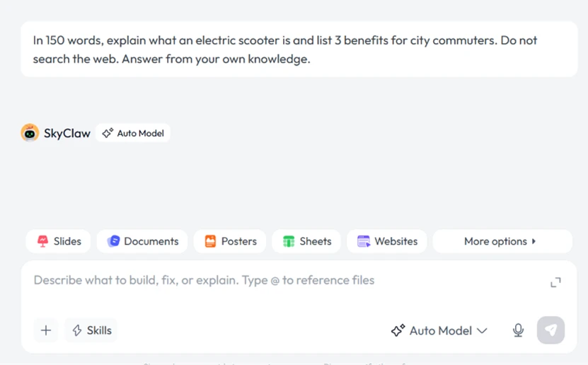
Task: Click the paper plane send button
Action: point(550,330)
